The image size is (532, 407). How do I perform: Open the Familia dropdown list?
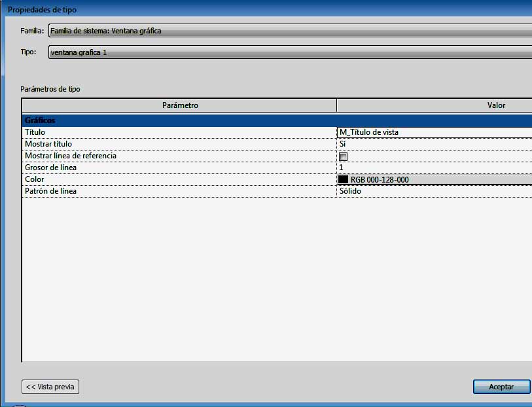pyautogui.click(x=288, y=31)
